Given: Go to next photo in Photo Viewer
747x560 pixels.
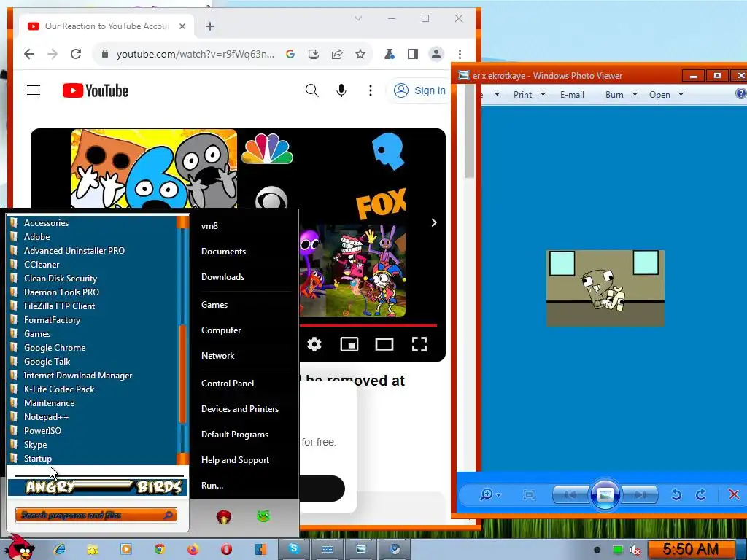Looking at the screenshot, I should pos(640,495).
